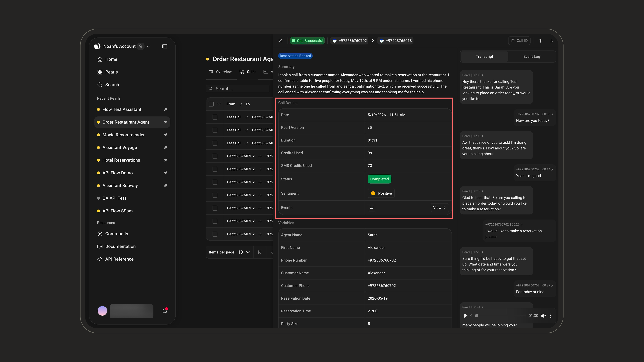Expand Noam's Account dropdown
644x362 pixels.
[148, 47]
